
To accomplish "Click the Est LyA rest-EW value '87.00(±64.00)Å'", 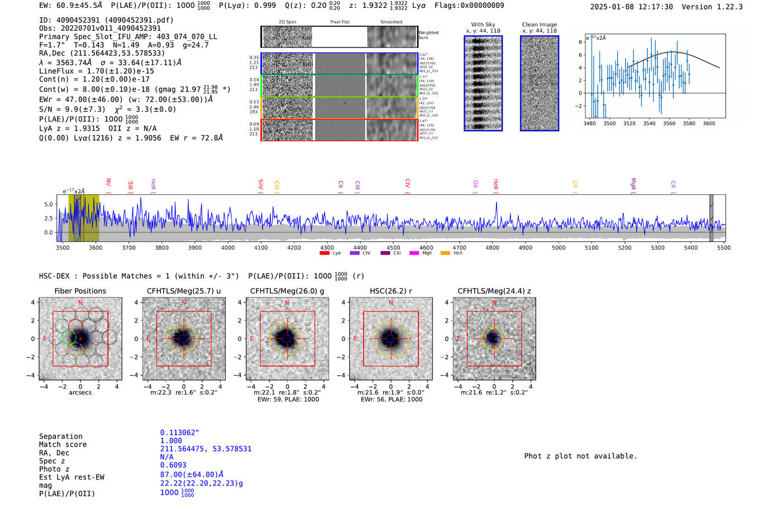I will tap(192, 475).
